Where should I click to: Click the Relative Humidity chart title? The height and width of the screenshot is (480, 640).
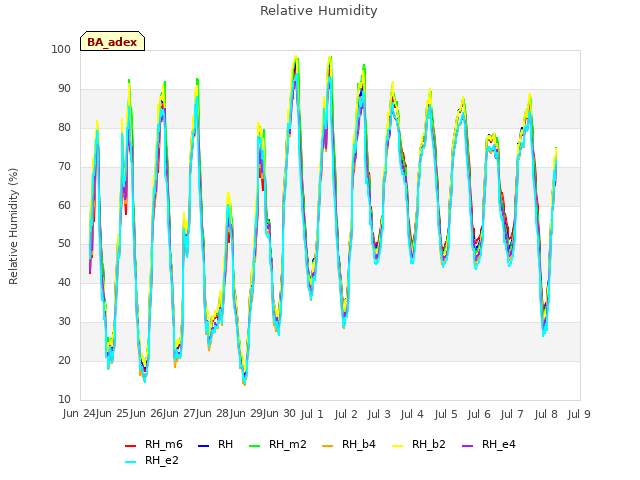coord(318,11)
